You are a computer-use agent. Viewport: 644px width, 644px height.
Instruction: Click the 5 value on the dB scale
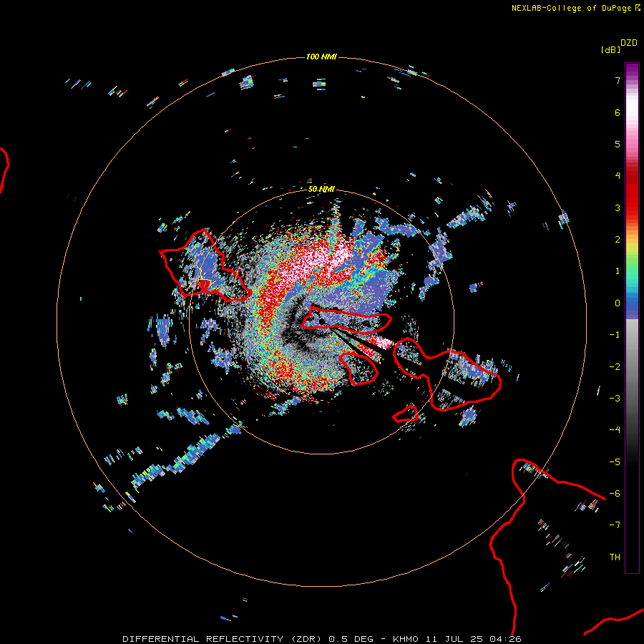point(618,144)
